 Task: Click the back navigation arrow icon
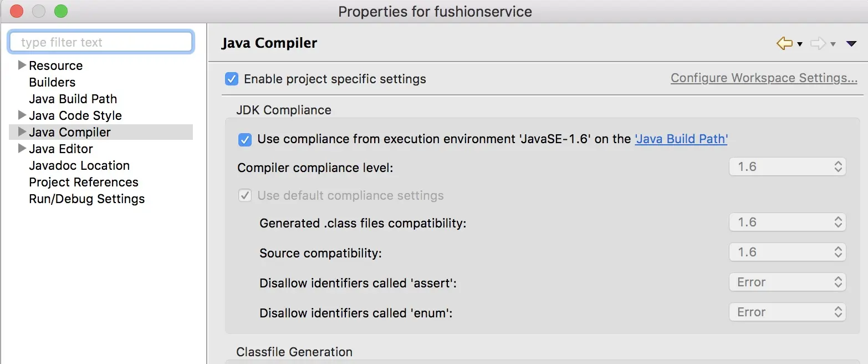pyautogui.click(x=784, y=43)
